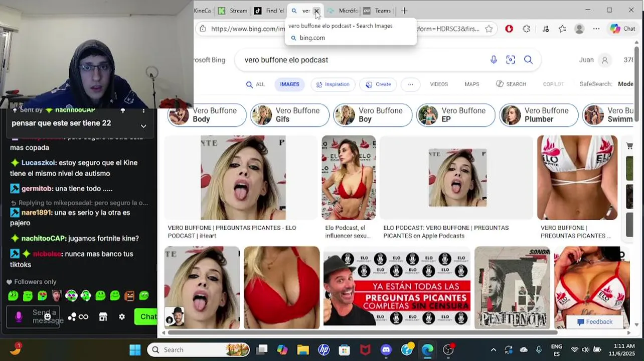
Task: Switch to the TikTok Find browser tab
Action: coord(269,11)
